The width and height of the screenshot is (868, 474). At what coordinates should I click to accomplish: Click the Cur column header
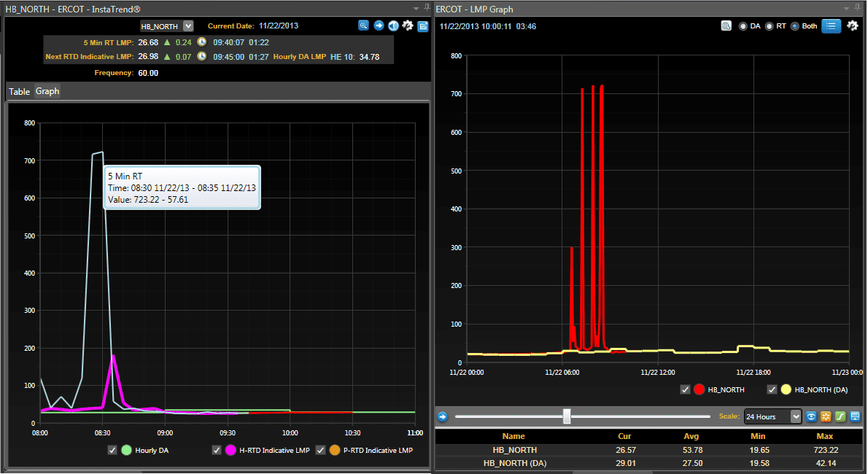[x=624, y=436]
